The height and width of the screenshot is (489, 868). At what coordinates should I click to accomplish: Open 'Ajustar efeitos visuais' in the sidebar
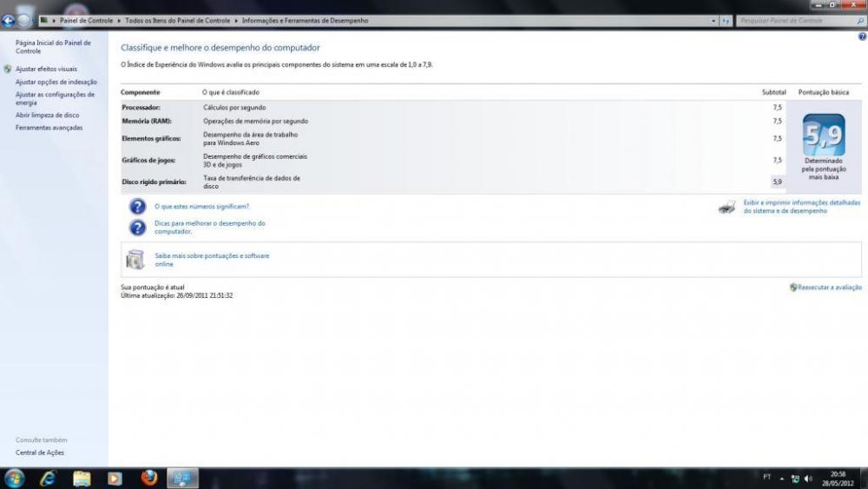click(46, 69)
